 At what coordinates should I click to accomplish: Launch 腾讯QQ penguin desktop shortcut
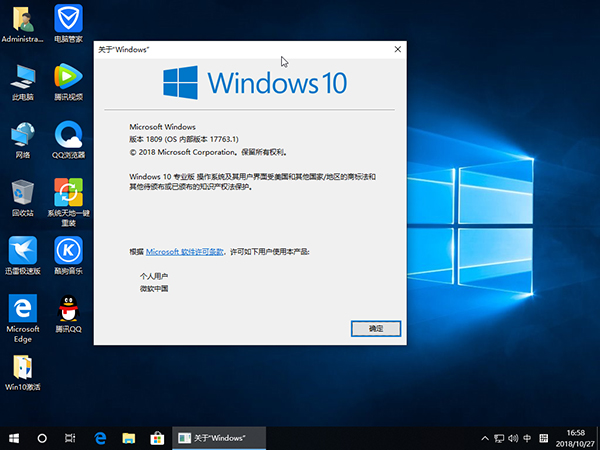[x=68, y=314]
